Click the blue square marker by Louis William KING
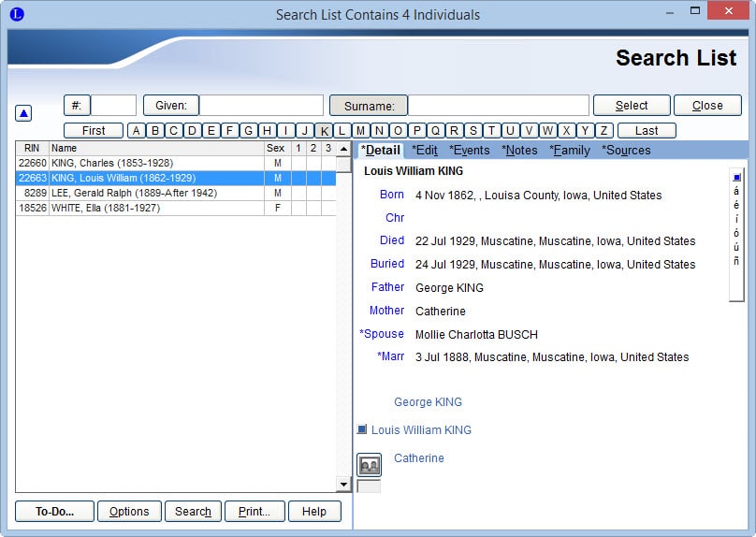Viewport: 756px width, 537px height. pos(361,428)
